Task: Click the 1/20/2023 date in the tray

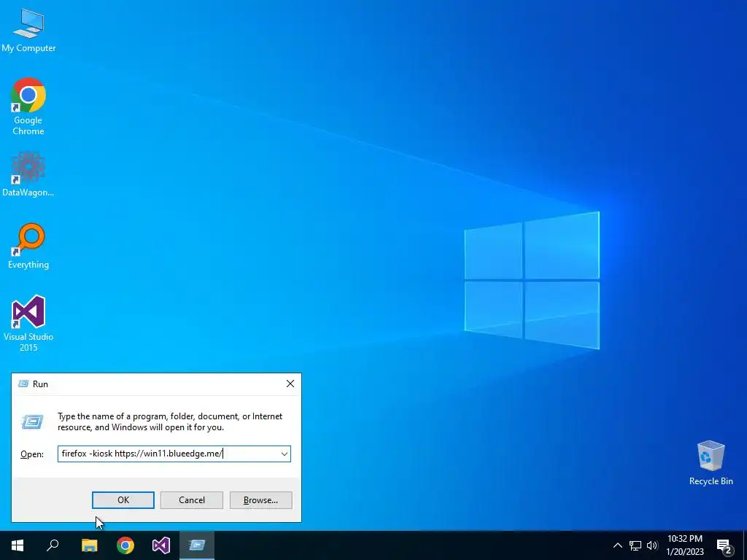Action: pos(684,551)
